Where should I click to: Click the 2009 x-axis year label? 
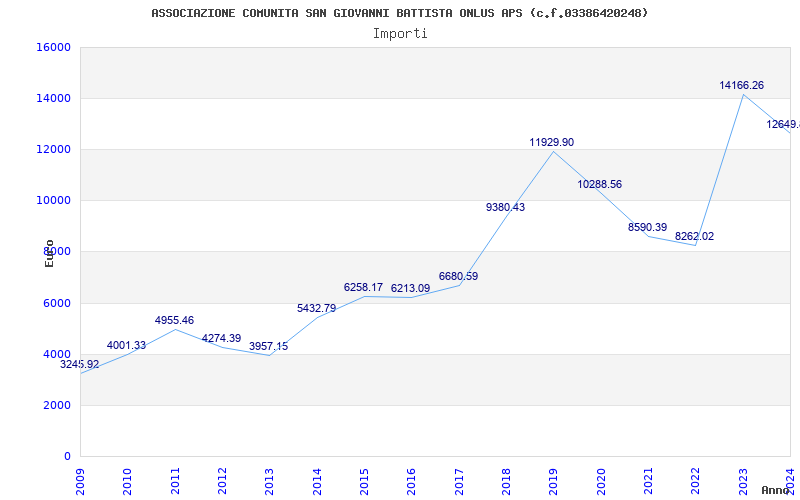pos(80,482)
